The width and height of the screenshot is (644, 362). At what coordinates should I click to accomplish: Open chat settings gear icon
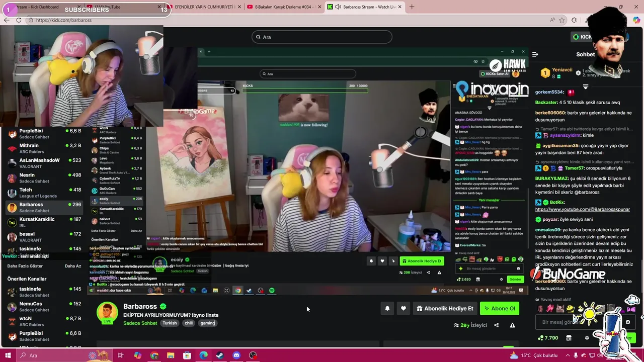pyautogui.click(x=587, y=338)
